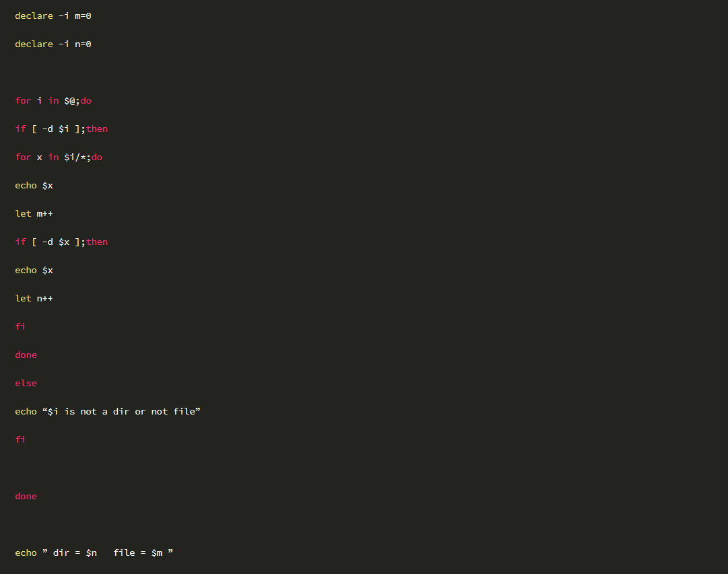Click the 'file = $m' text

(138, 553)
